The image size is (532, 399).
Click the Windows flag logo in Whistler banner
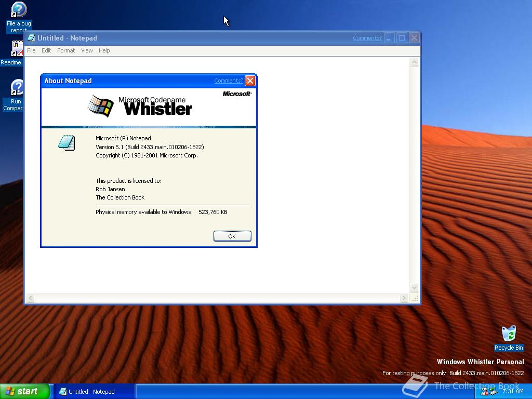click(x=101, y=106)
